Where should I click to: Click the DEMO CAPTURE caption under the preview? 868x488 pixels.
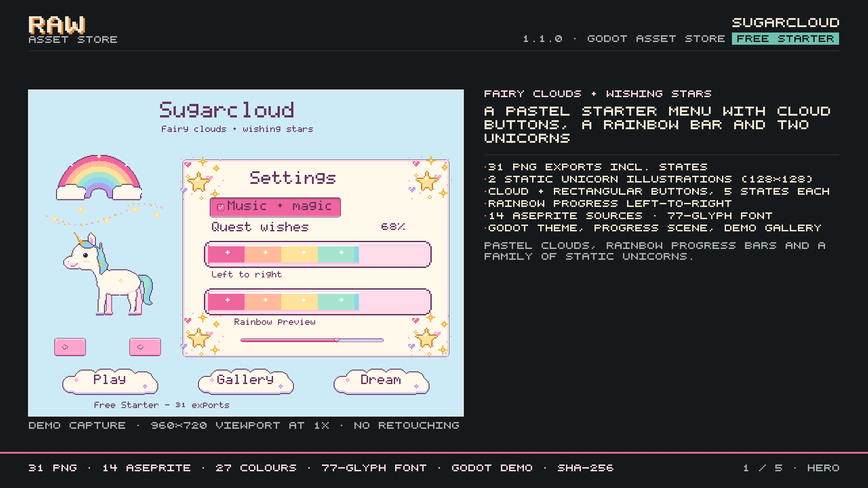(x=244, y=426)
